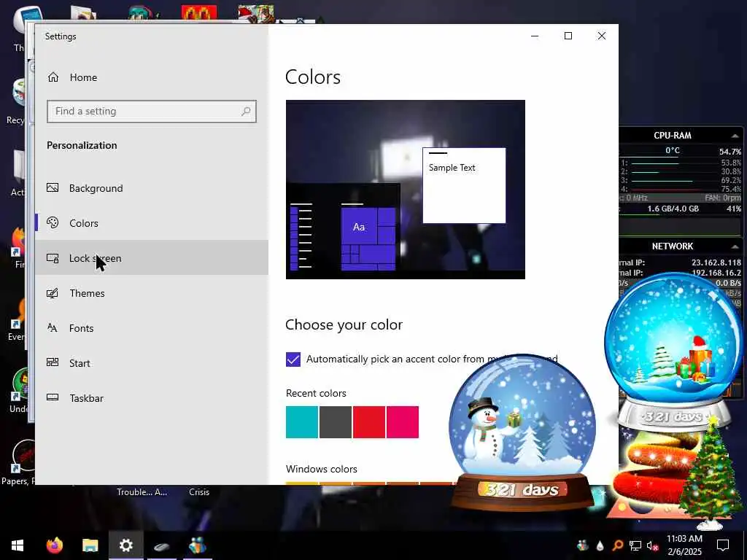Click the 'Papers, F' desktop shortcut icon
747x560 pixels.
(x=26, y=456)
